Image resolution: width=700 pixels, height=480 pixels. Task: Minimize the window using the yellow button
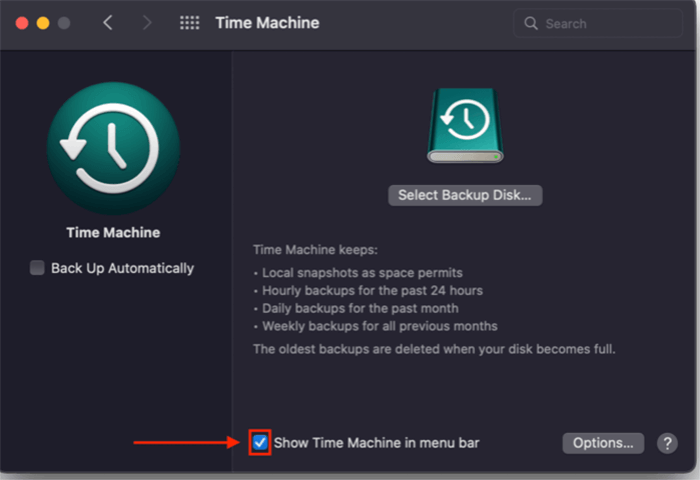(x=42, y=22)
